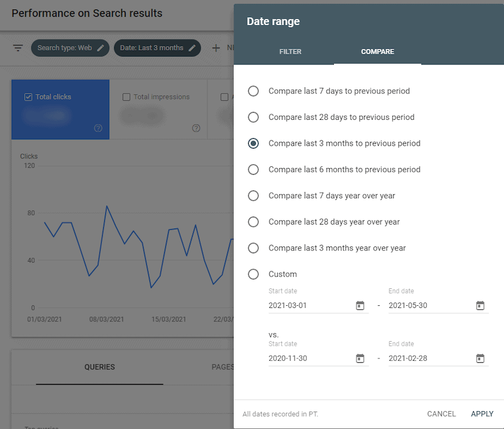Screen dimensions: 504x429
Task: Check the Total impressions checkbox
Action: (x=127, y=97)
